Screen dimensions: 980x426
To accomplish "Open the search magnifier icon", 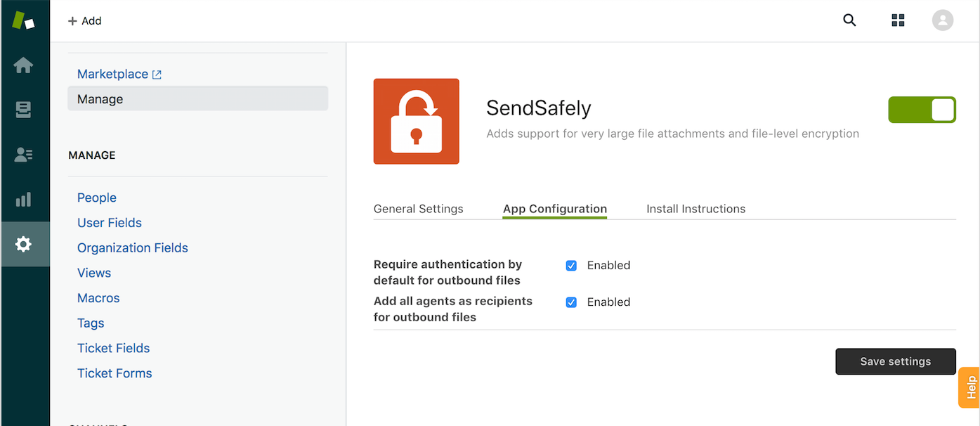I will click(849, 20).
